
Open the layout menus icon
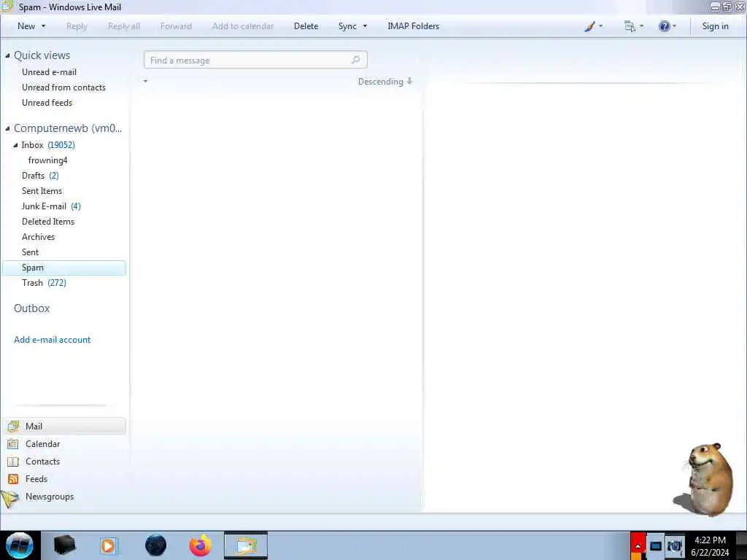coord(630,26)
